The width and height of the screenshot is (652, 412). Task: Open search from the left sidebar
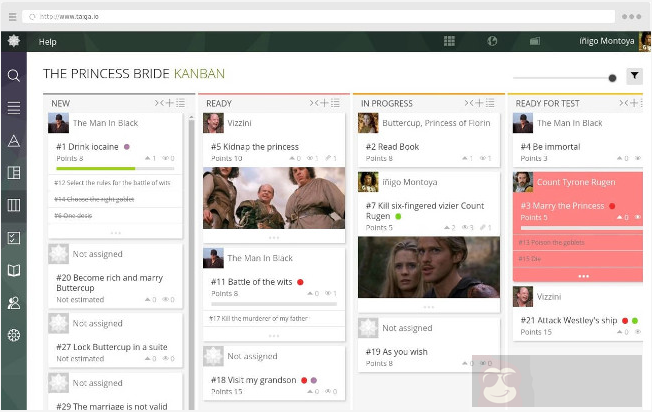click(14, 75)
